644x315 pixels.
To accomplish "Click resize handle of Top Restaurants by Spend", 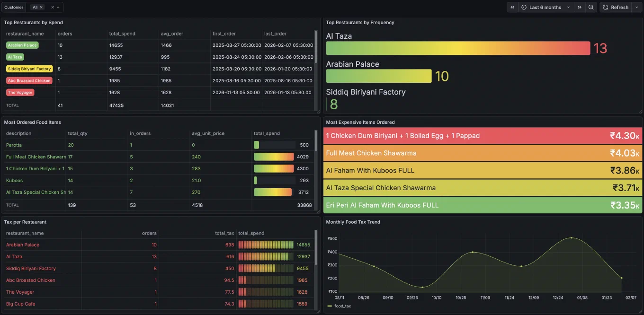I will (x=319, y=112).
